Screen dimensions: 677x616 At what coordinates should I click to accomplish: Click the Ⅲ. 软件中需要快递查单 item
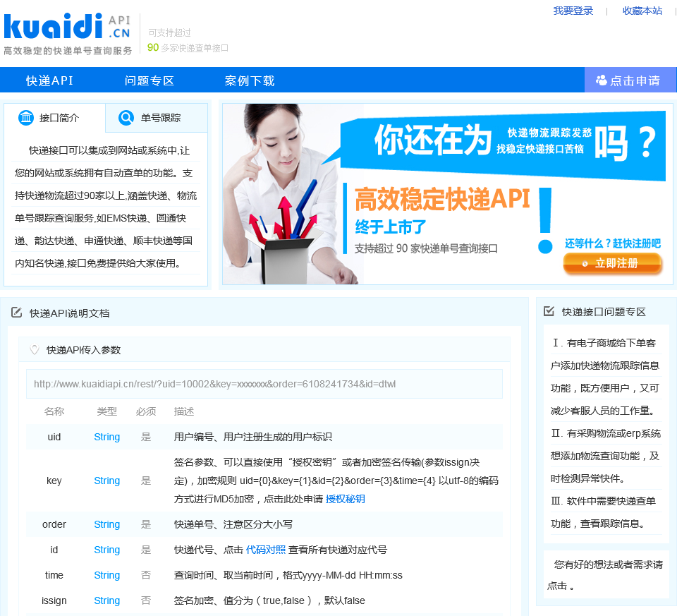[x=604, y=501]
